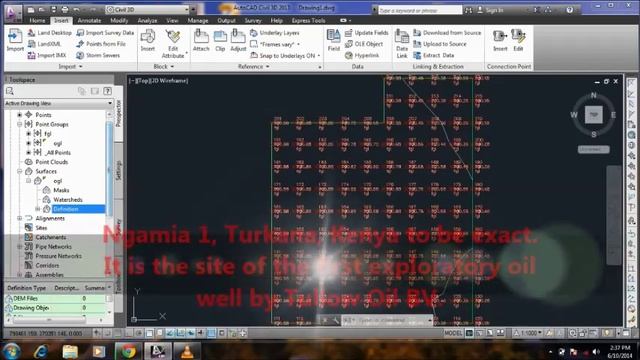Insert a Connection Point

click(500, 40)
